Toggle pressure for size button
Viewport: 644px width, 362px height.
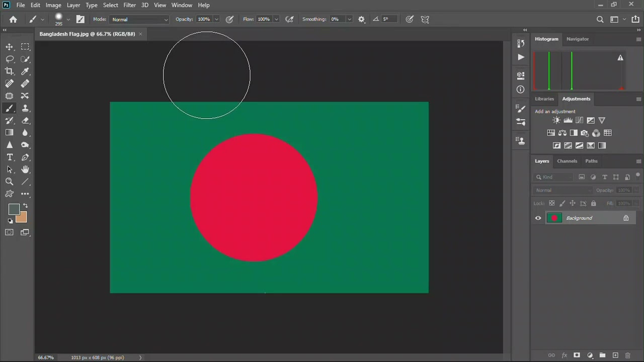(x=410, y=19)
